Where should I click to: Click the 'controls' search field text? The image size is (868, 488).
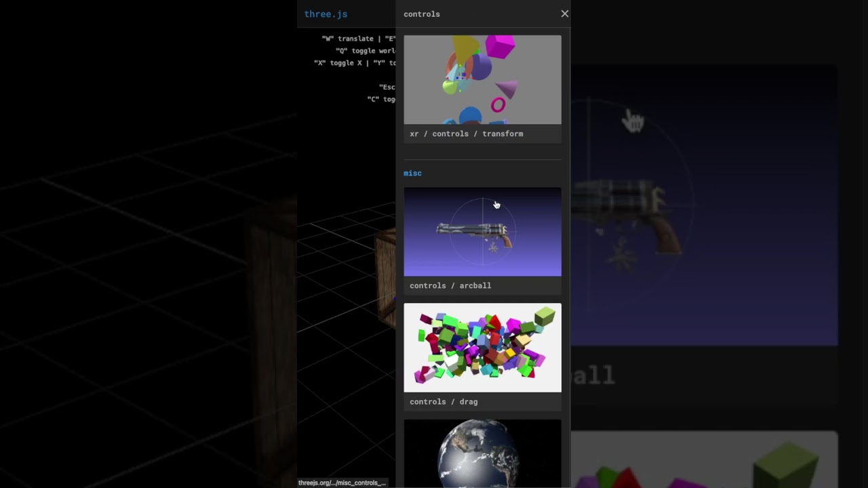422,14
